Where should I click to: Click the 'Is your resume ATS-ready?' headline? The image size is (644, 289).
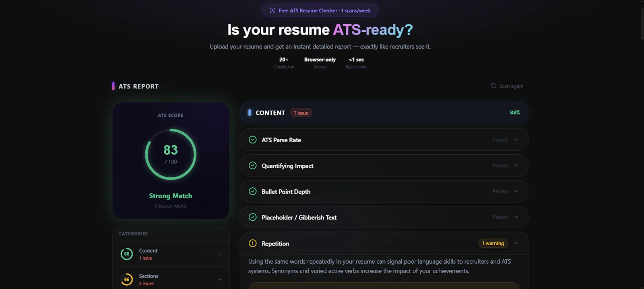[320, 30]
